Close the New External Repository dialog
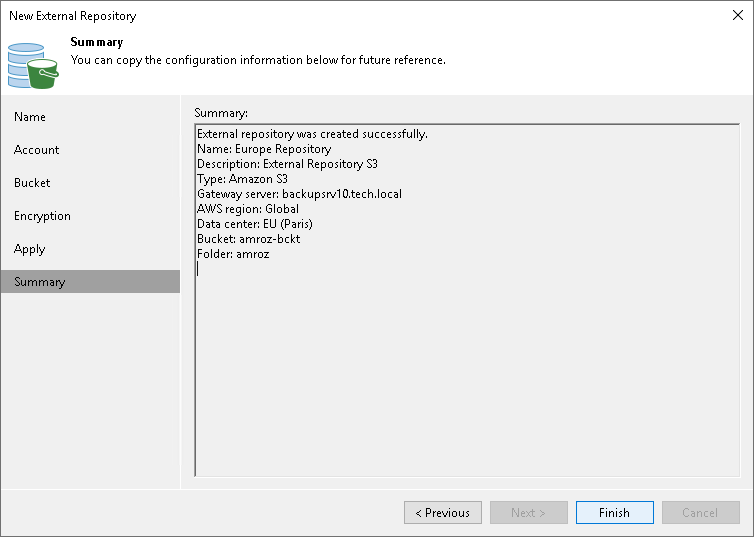This screenshot has width=754, height=537. click(x=736, y=16)
